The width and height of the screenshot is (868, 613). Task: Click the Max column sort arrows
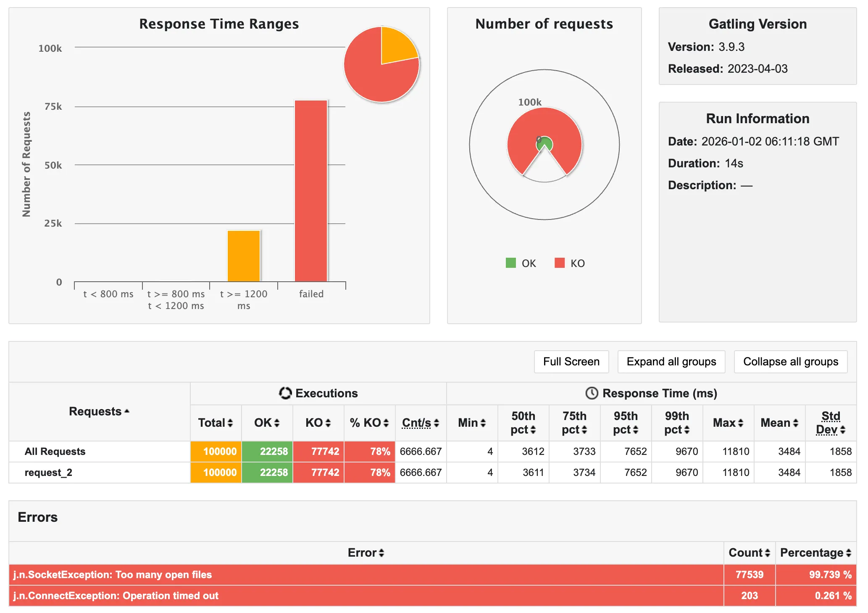(740, 423)
